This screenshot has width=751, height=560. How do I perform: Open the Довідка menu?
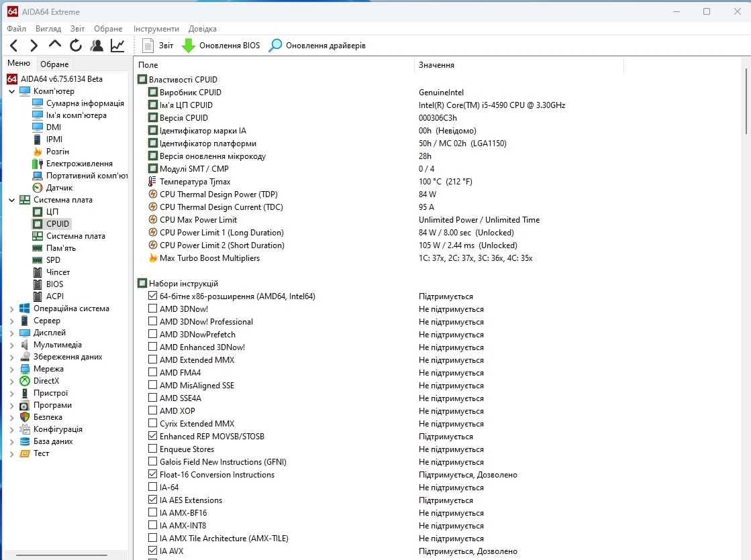(203, 29)
